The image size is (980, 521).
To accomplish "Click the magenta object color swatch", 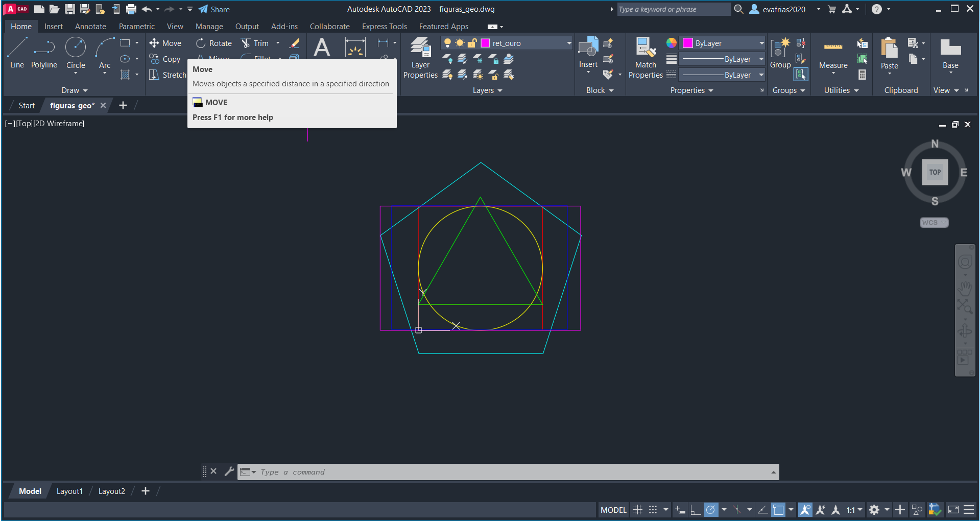I will [x=688, y=43].
